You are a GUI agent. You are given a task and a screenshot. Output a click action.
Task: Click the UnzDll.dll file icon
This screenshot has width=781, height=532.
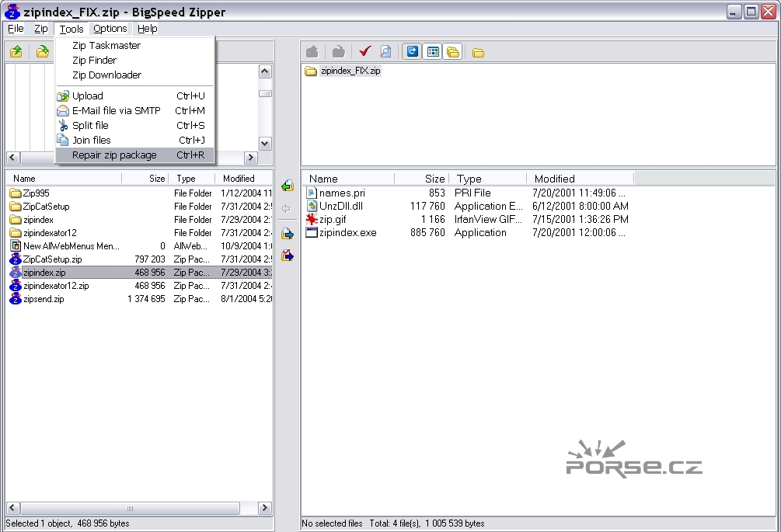tap(312, 206)
